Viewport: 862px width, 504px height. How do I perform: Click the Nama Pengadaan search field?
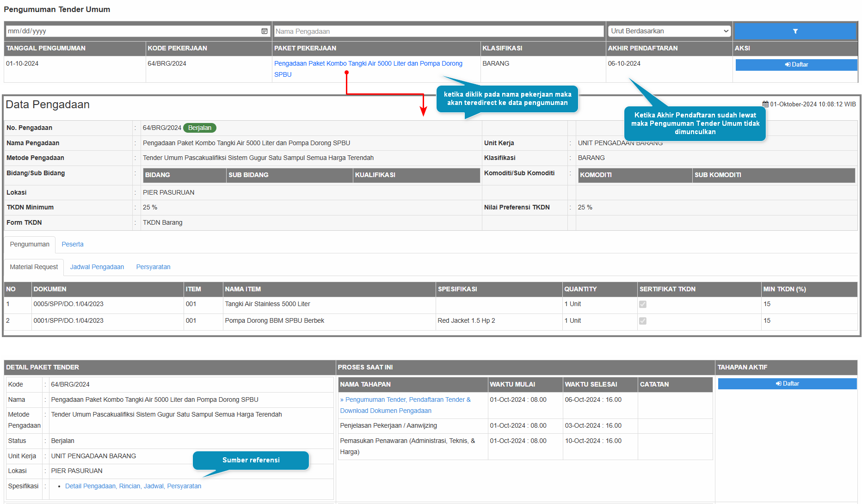tap(438, 31)
